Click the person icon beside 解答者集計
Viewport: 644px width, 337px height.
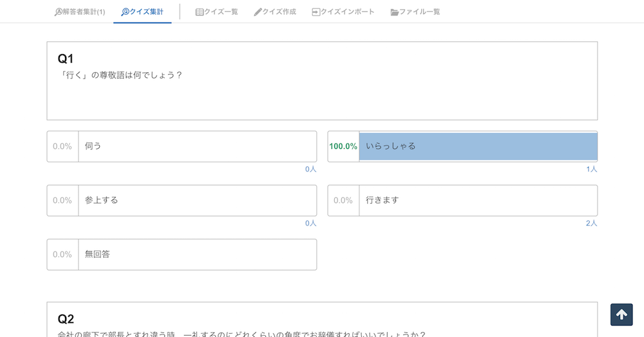click(59, 12)
